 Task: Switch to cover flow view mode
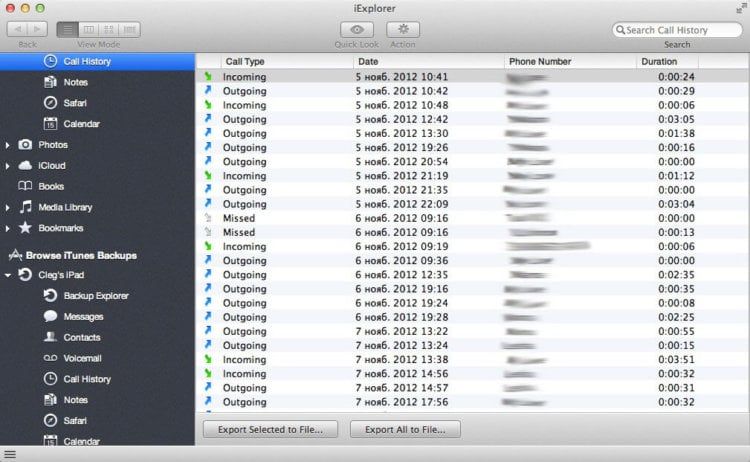[130, 30]
